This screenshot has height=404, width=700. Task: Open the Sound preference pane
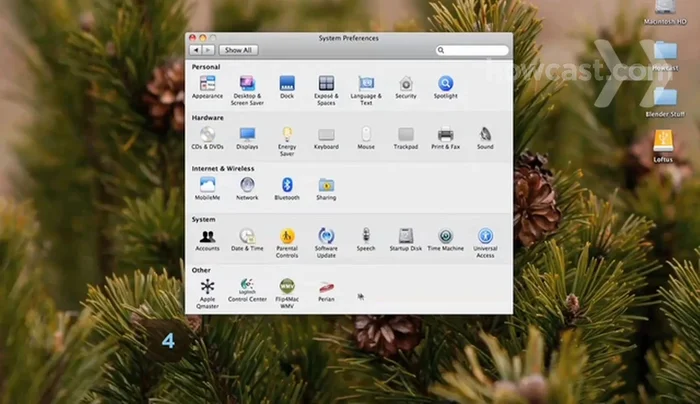[485, 134]
